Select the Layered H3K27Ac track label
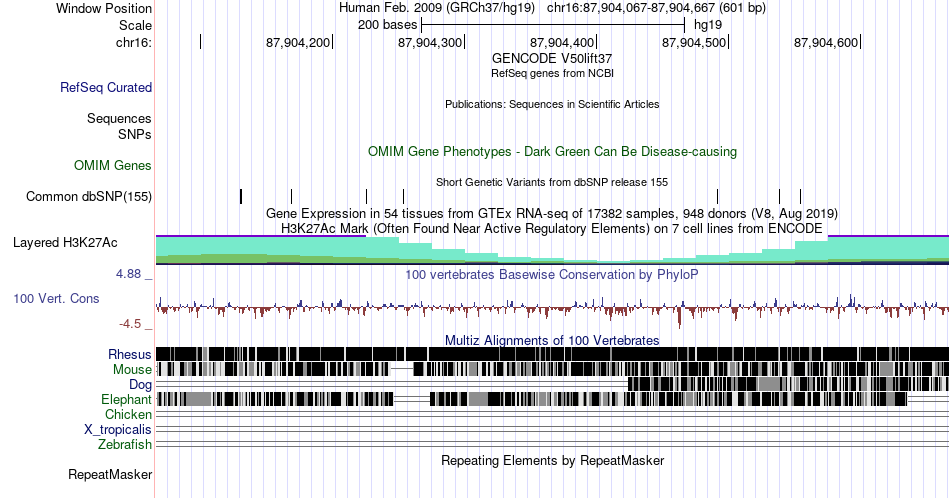 [65, 242]
